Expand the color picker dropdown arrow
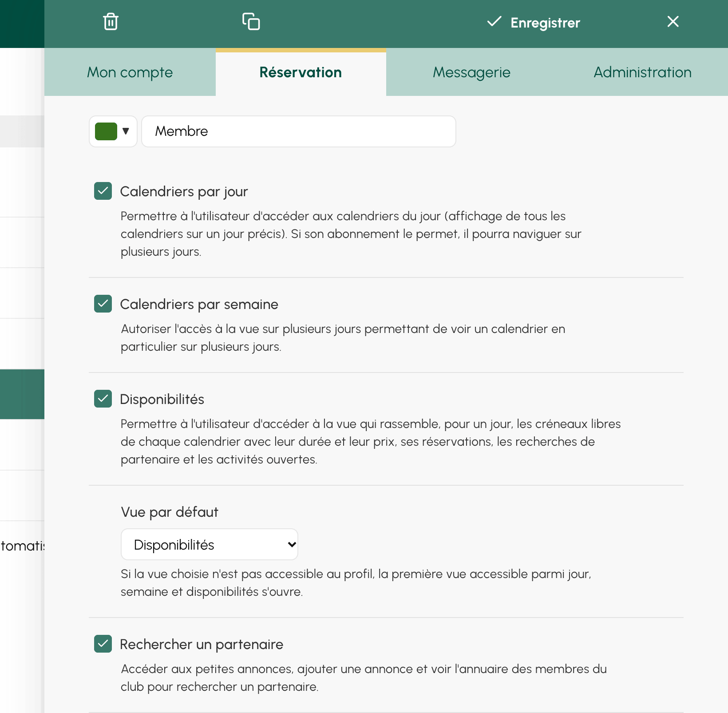 (x=126, y=131)
